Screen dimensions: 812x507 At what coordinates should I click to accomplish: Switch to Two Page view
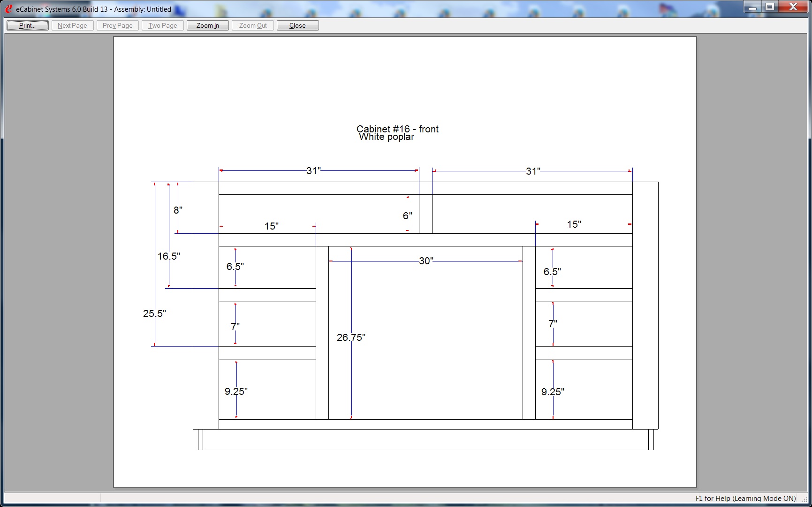[163, 25]
